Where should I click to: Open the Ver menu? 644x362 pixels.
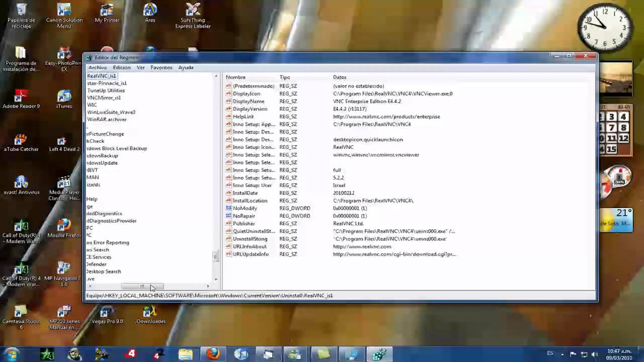pos(140,67)
